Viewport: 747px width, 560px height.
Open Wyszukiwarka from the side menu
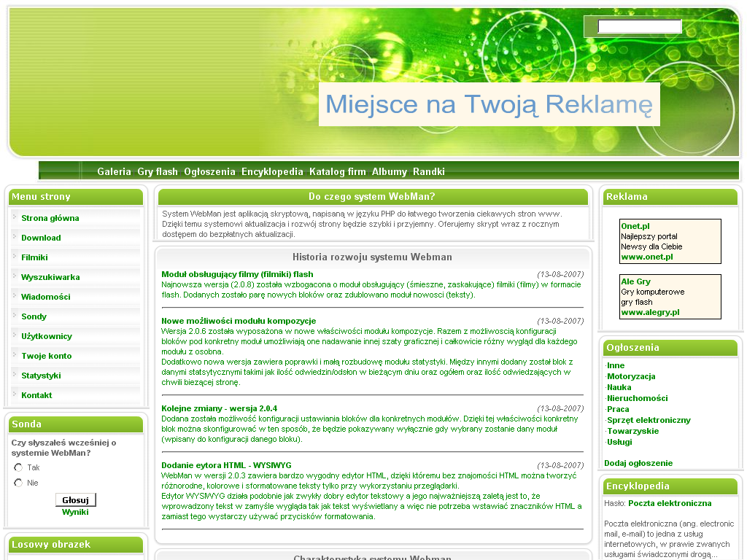tap(50, 277)
